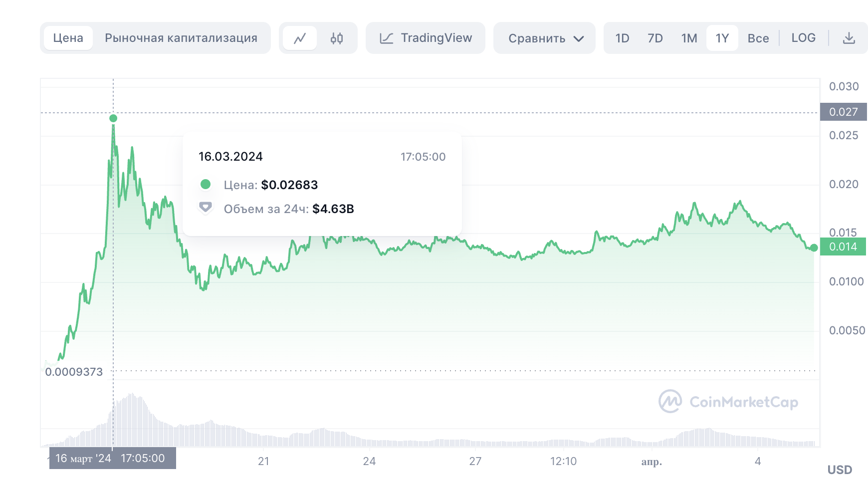Viewport: 868px width, 495px height.
Task: Click the 0.0009373 minimum price label
Action: [x=74, y=372]
